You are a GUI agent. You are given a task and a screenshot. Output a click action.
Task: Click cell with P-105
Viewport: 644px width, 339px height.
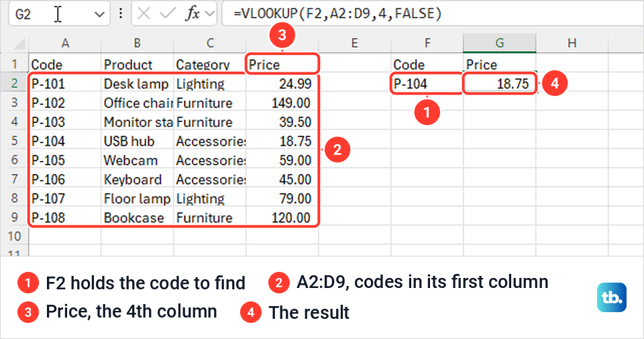65,160
